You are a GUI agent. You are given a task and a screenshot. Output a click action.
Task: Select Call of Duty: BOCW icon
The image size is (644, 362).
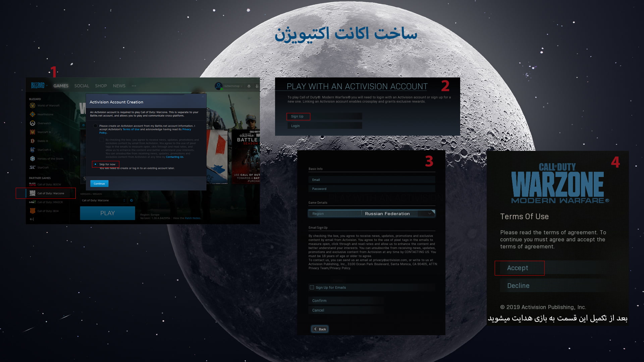[33, 184]
